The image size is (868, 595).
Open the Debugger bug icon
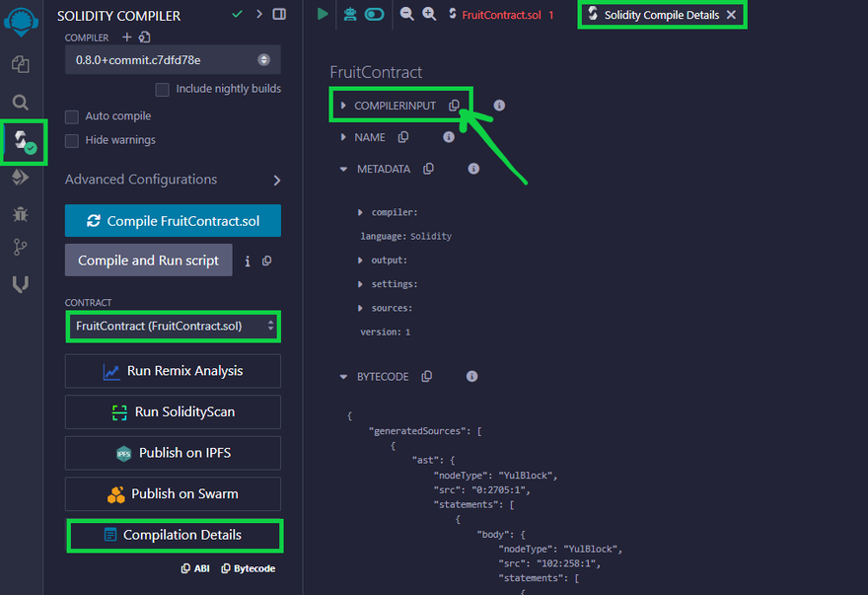[21, 212]
